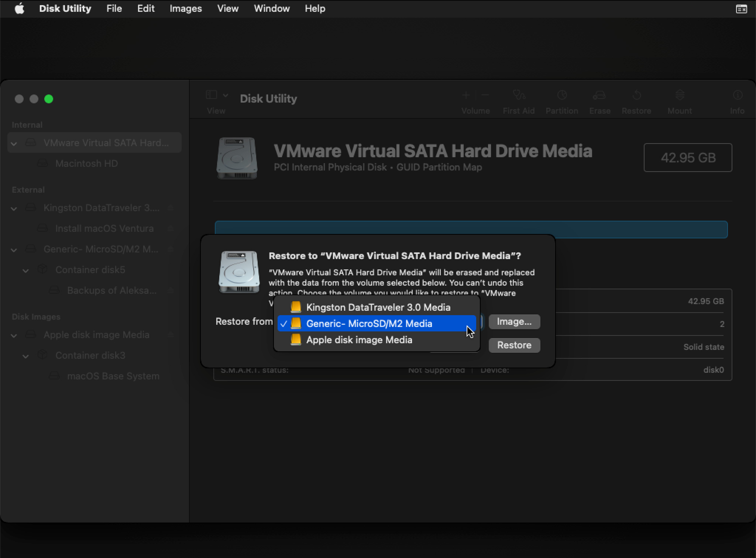Open the File menu

pos(114,8)
